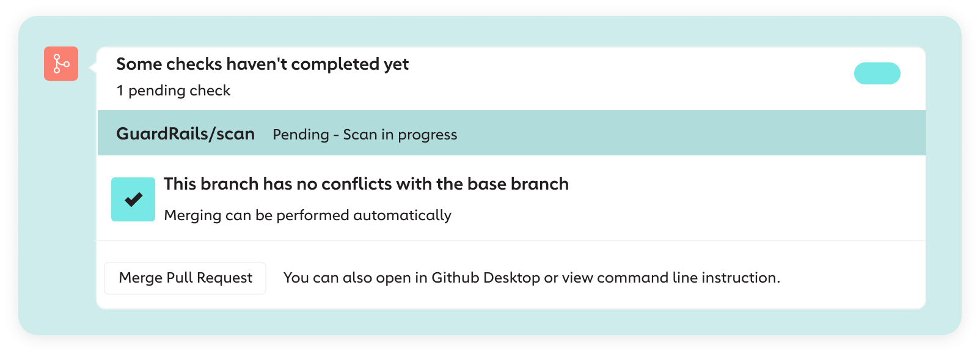980x356 pixels.
Task: Click the 'Pending - Scan in progress' status
Action: tap(365, 135)
